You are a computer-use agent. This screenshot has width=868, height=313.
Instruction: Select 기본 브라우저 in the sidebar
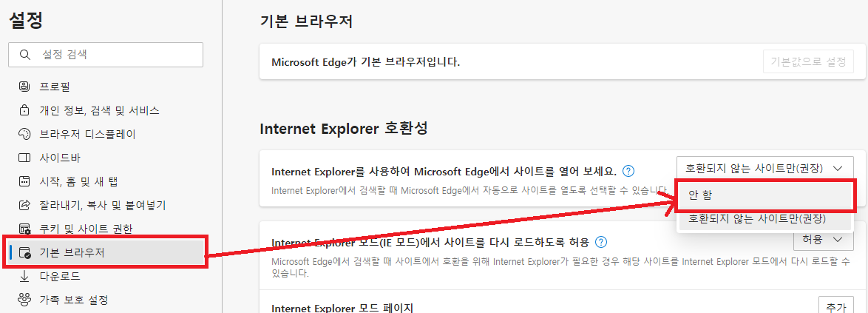coord(105,252)
